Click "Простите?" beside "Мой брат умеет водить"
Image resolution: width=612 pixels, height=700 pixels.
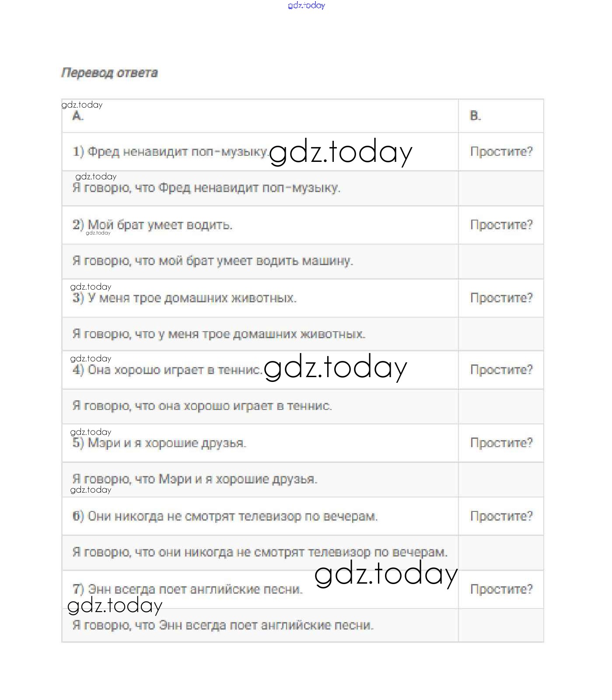(x=501, y=225)
